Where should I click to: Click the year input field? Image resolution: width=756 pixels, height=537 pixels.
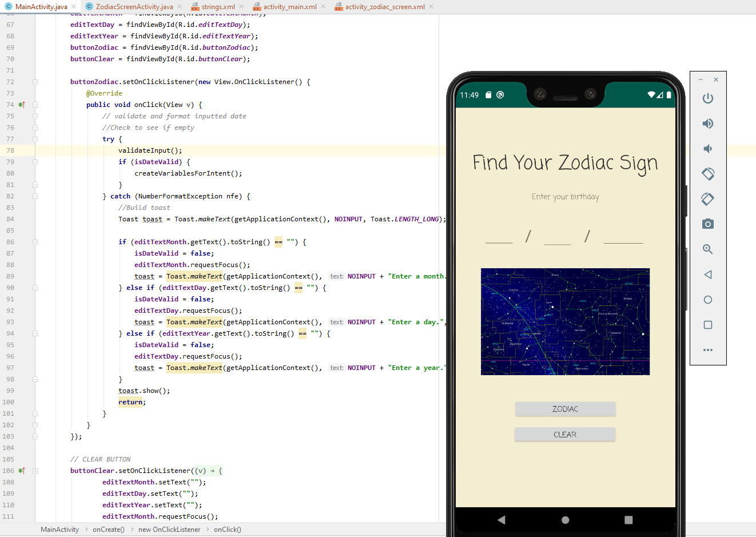click(623, 236)
